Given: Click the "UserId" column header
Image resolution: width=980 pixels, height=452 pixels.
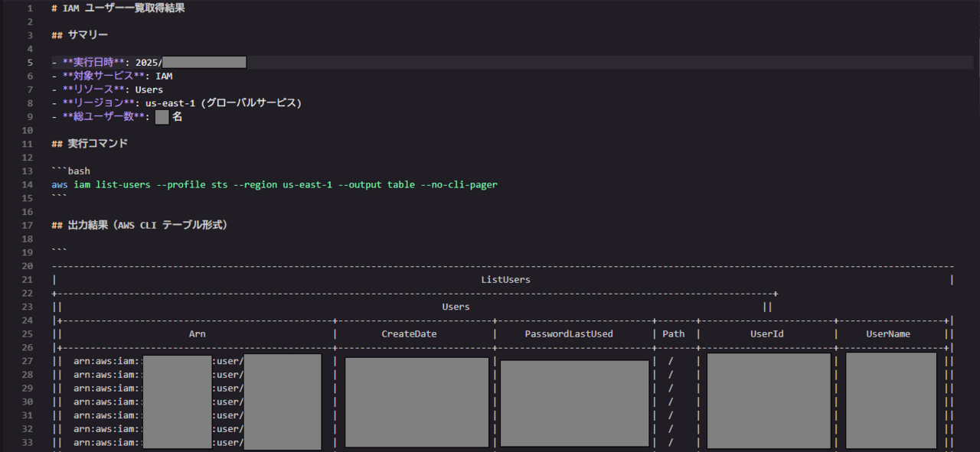Looking at the screenshot, I should (x=766, y=334).
